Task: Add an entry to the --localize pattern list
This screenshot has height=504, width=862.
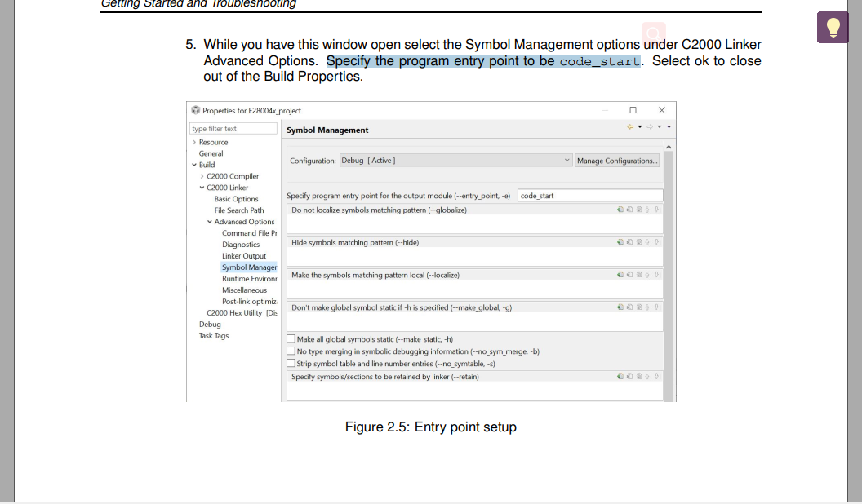Action: [620, 275]
